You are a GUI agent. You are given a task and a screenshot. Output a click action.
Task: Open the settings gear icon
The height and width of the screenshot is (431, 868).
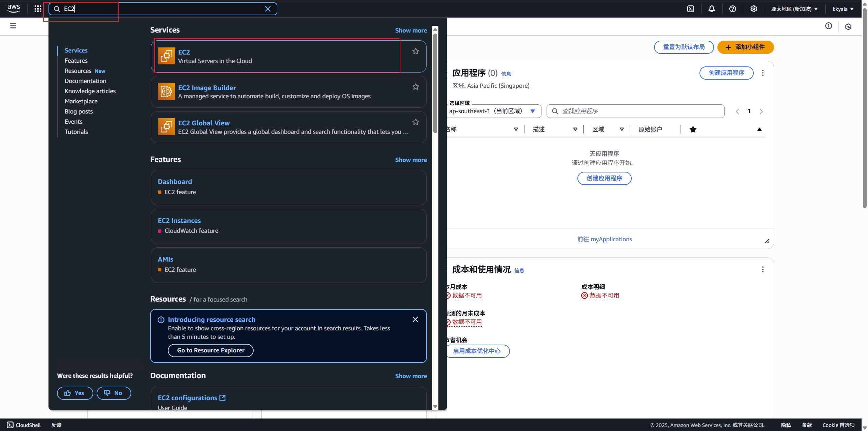click(x=754, y=9)
